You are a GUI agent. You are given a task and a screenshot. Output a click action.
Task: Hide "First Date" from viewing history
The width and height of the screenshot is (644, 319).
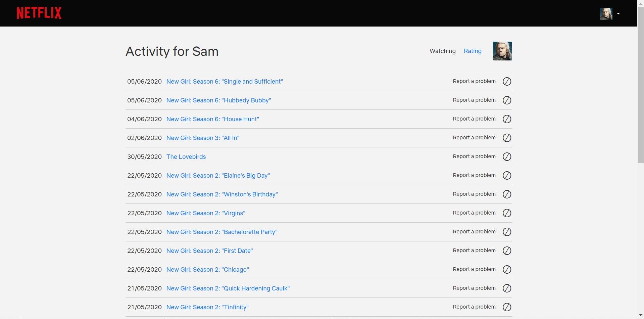click(x=507, y=250)
